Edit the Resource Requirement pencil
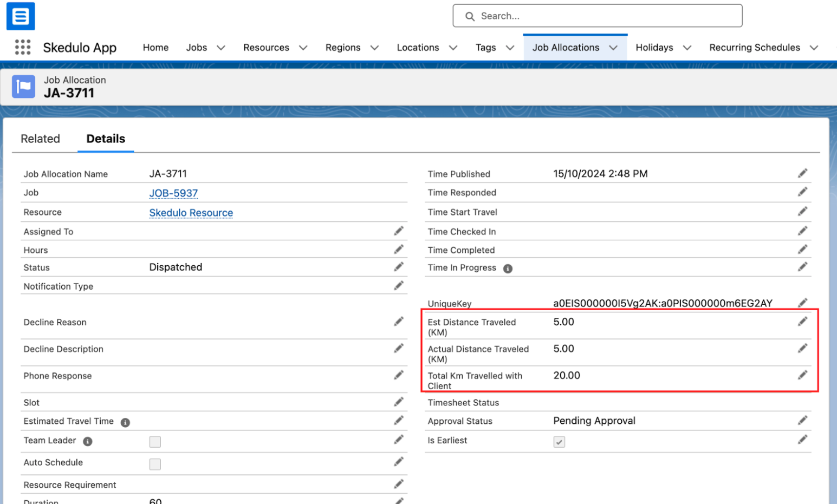Viewport: 837px width, 504px height. click(399, 484)
